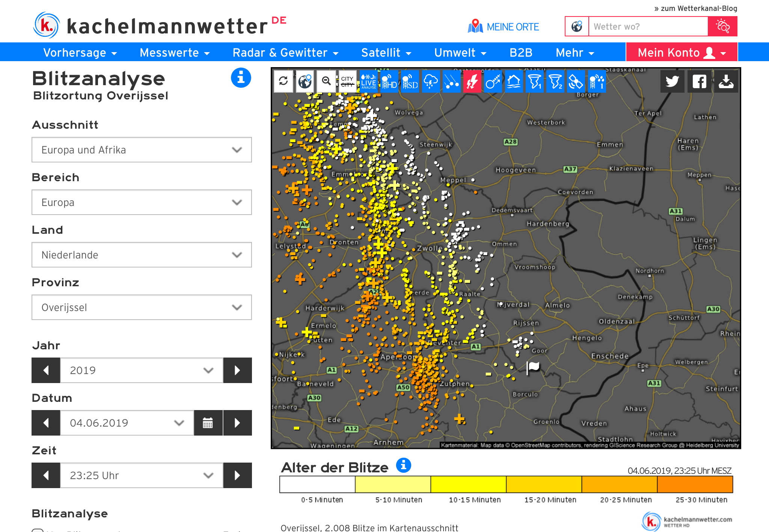This screenshot has height=532, width=769.
Task: Open the Radar & Gewitter menu
Action: point(285,53)
